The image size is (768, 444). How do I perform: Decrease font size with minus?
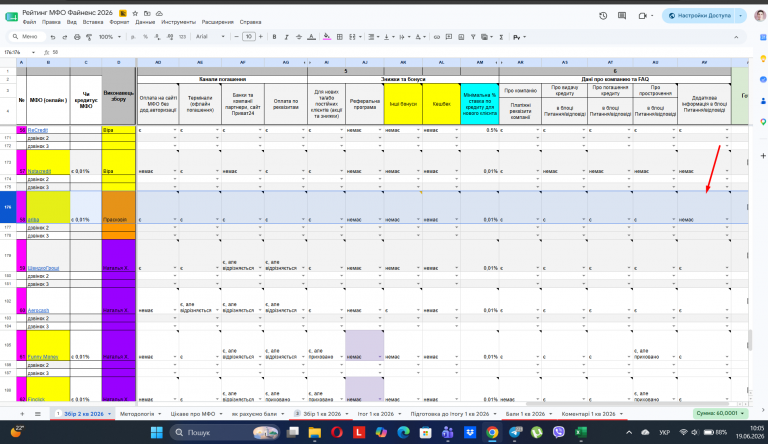237,37
